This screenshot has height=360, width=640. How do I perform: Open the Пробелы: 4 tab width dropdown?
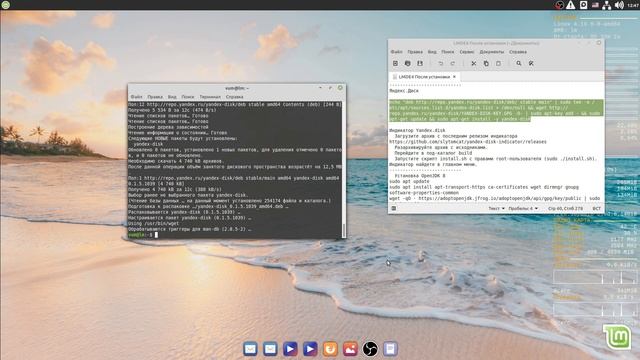523,208
